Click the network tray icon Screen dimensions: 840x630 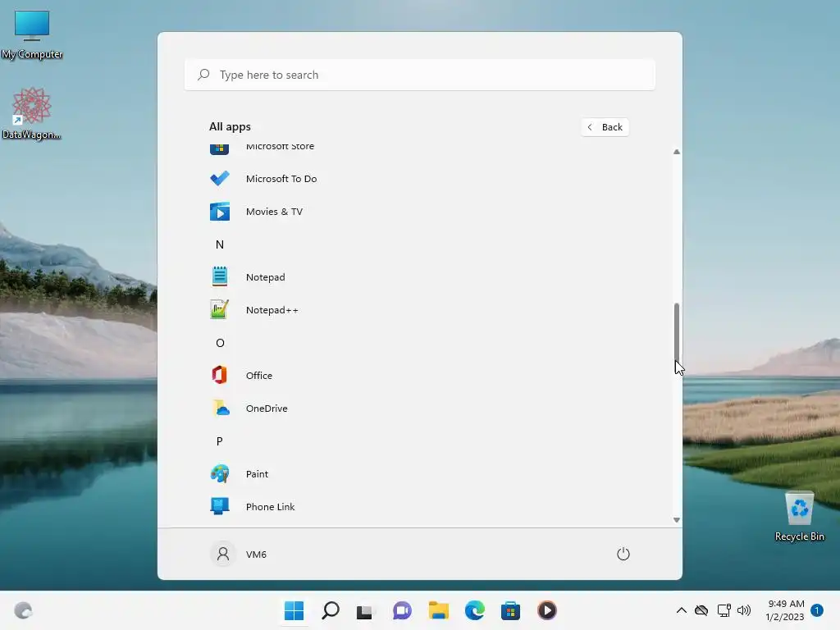click(x=724, y=610)
